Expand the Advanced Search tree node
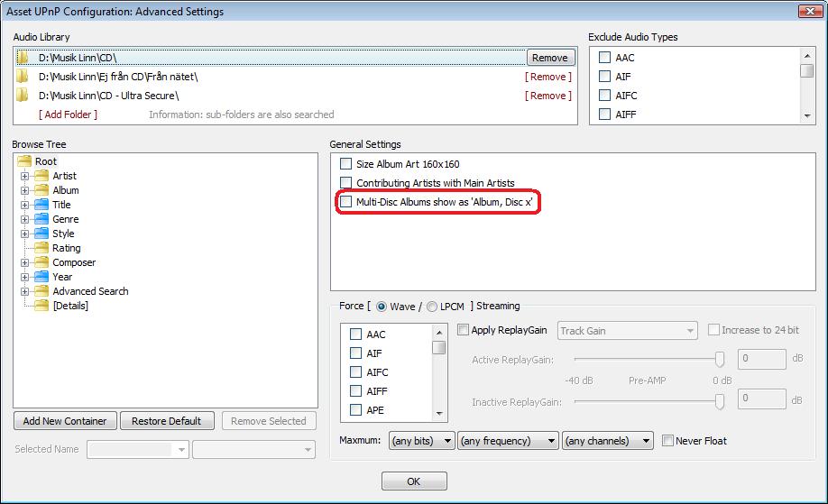This screenshot has width=828, height=504. (x=25, y=291)
